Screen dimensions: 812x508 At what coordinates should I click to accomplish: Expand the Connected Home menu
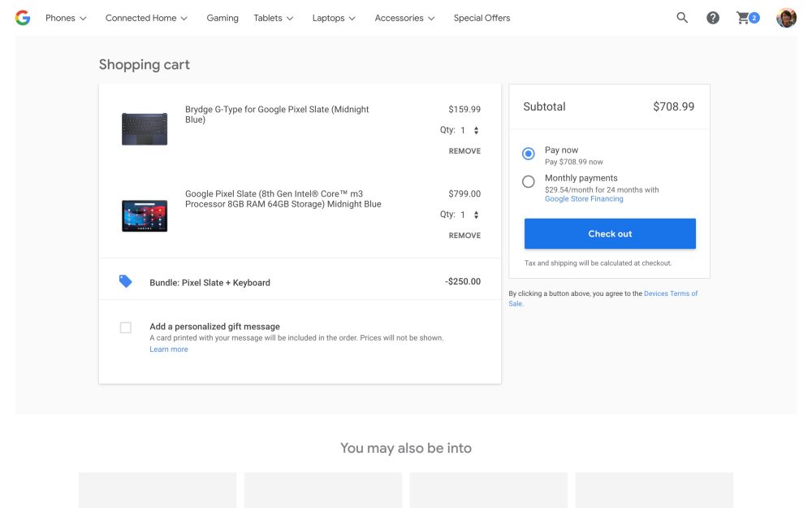pyautogui.click(x=146, y=18)
